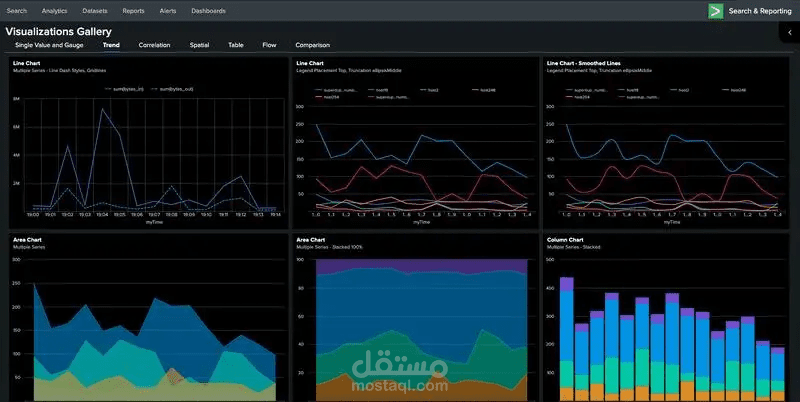Switch to the Comparison tab
Image resolution: width=800 pixels, height=402 pixels.
[312, 45]
